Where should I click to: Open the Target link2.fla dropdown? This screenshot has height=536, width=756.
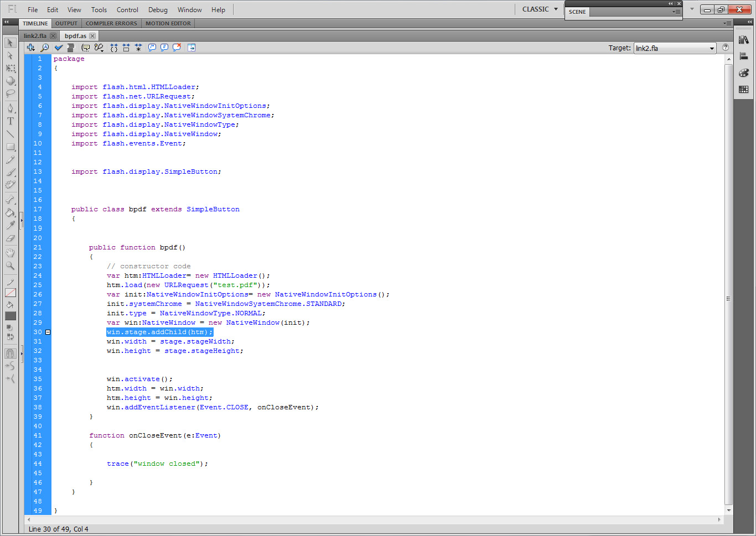pyautogui.click(x=675, y=48)
